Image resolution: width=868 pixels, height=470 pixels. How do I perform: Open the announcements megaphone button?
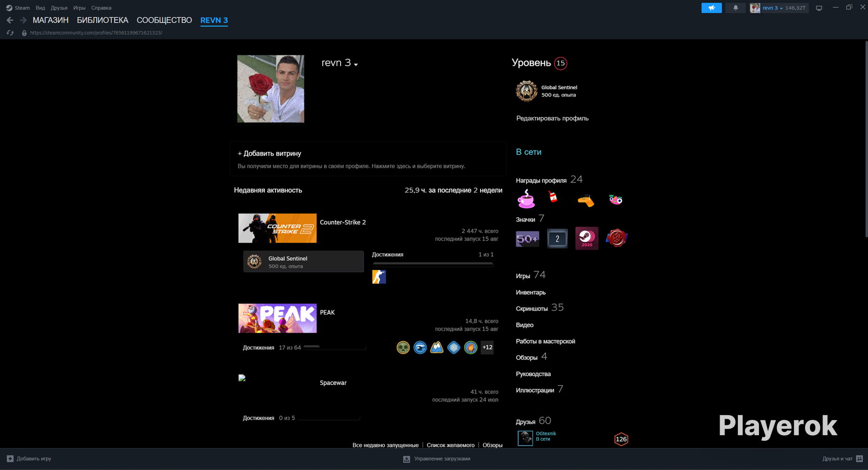coord(712,8)
